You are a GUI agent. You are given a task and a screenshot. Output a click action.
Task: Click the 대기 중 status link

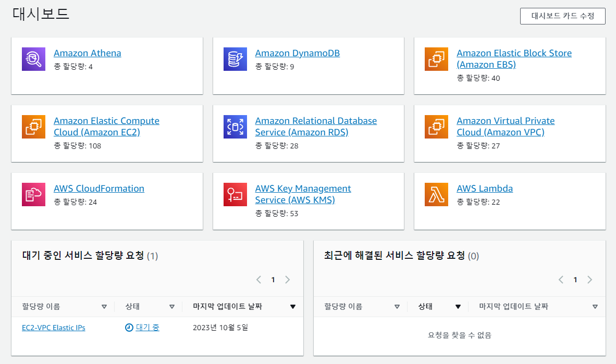point(147,328)
